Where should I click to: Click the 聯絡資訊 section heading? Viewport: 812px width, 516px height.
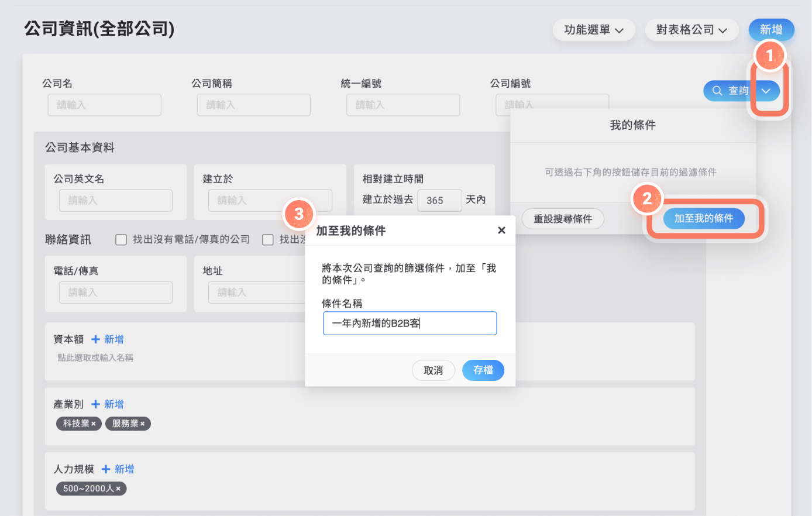tap(68, 240)
